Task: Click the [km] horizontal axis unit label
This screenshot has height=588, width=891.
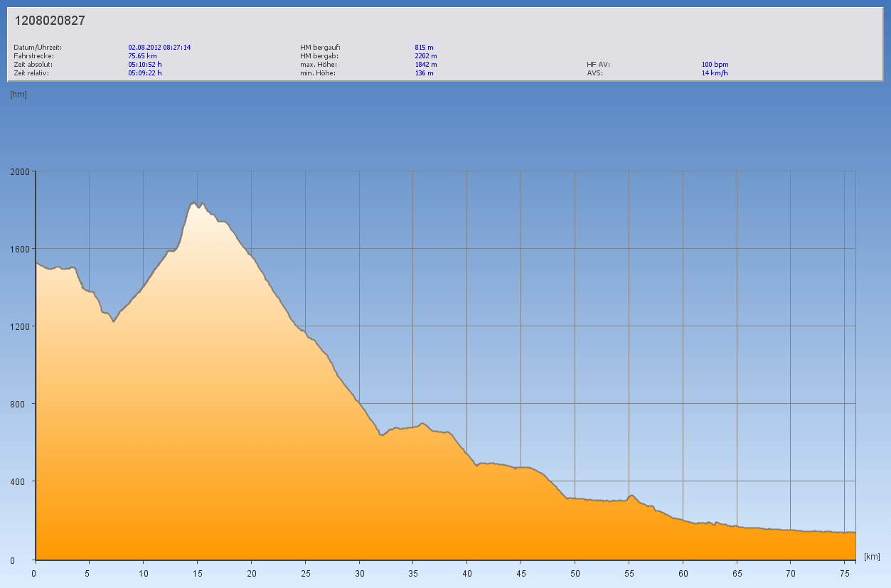Action: tap(873, 556)
